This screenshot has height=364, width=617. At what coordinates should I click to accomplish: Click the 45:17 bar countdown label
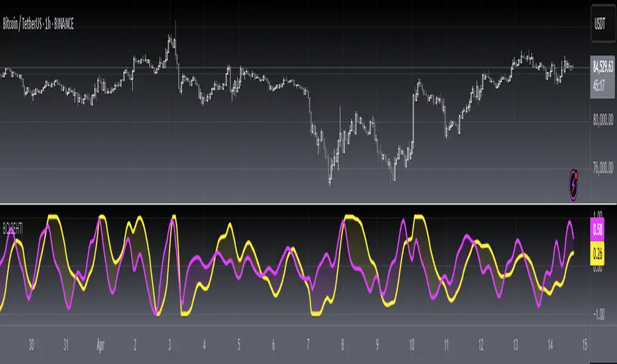pyautogui.click(x=599, y=86)
